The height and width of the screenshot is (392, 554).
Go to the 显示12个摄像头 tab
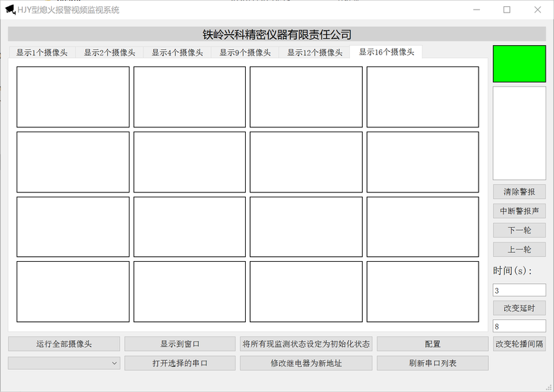314,53
